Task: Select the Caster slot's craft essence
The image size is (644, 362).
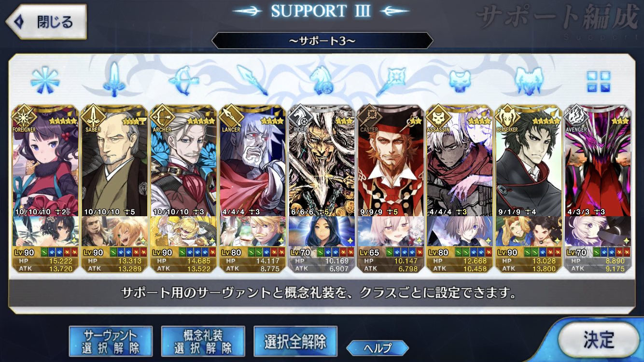Action: [x=390, y=231]
